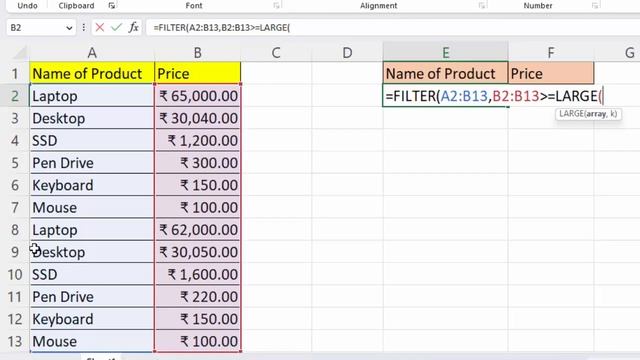Select row 1 header
640x360 pixels.
15,73
